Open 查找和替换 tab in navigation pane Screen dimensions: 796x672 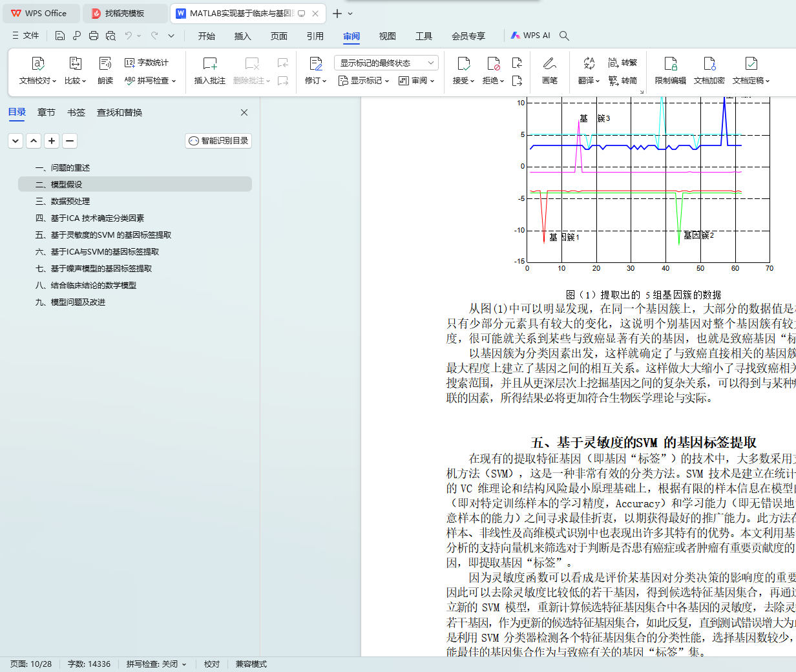tap(120, 112)
